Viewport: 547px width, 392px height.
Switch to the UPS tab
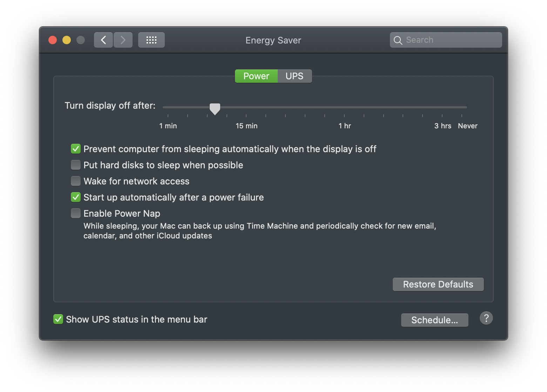point(295,76)
